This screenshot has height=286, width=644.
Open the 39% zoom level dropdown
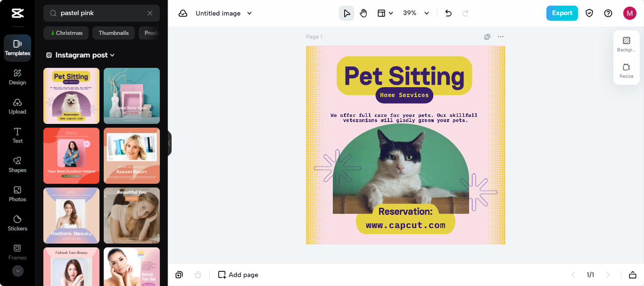coord(416,13)
